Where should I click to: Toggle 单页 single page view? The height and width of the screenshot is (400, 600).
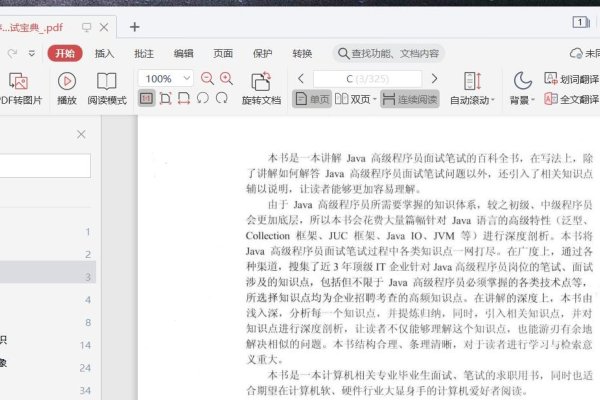pyautogui.click(x=312, y=99)
